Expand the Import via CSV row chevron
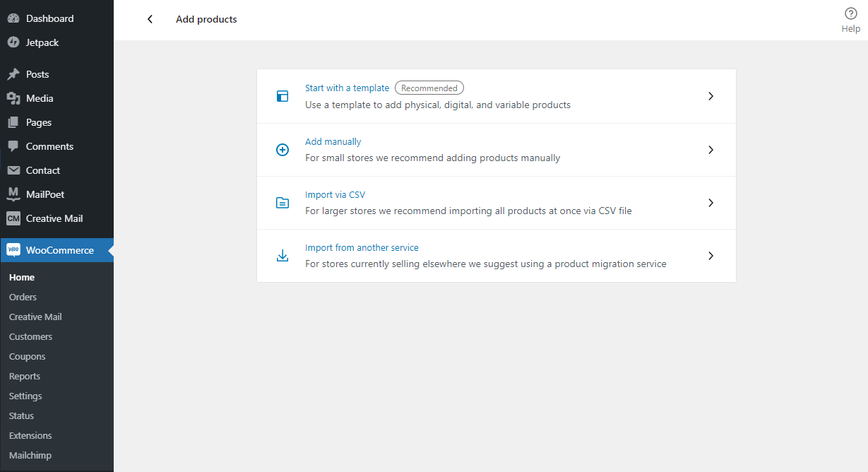This screenshot has height=472, width=868. pos(711,203)
